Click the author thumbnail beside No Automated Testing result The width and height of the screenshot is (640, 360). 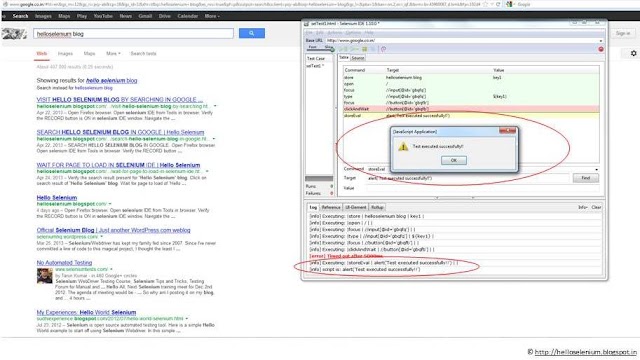tap(44, 276)
